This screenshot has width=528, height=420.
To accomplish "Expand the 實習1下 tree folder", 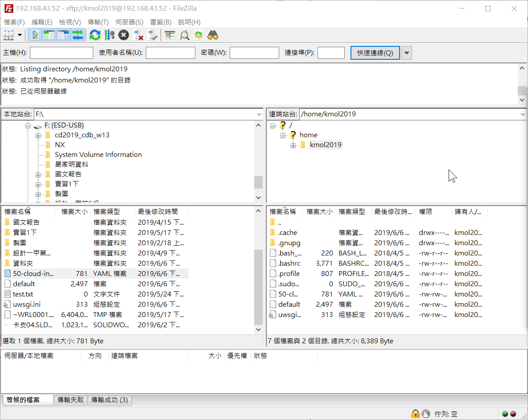I will pos(38,185).
